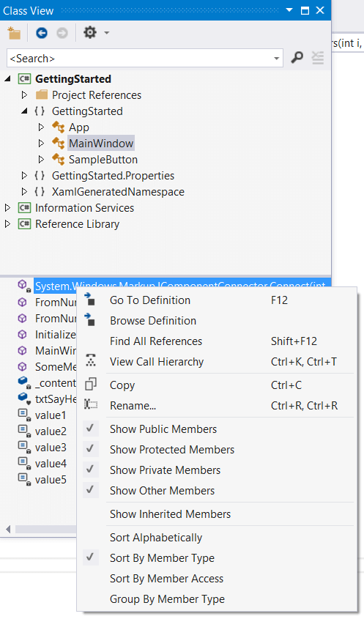Viewport: 364px width, 619px height.
Task: Choose Find All References menu entry
Action: coord(217,341)
